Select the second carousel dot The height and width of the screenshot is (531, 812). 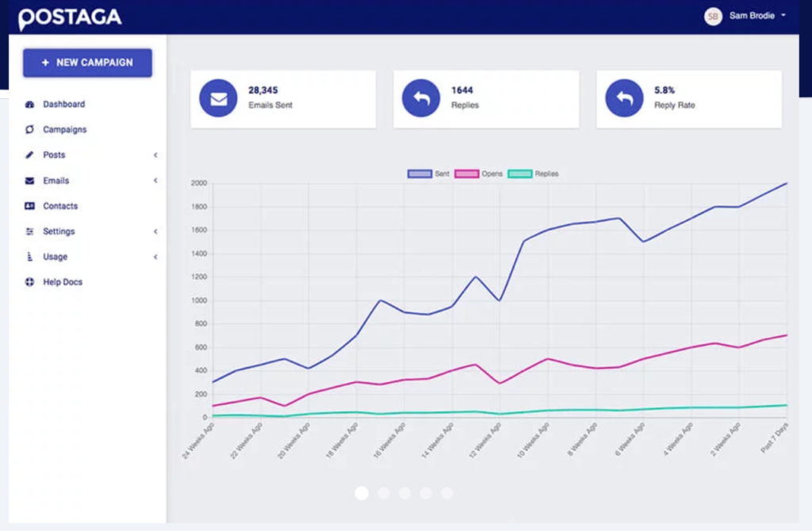click(384, 493)
